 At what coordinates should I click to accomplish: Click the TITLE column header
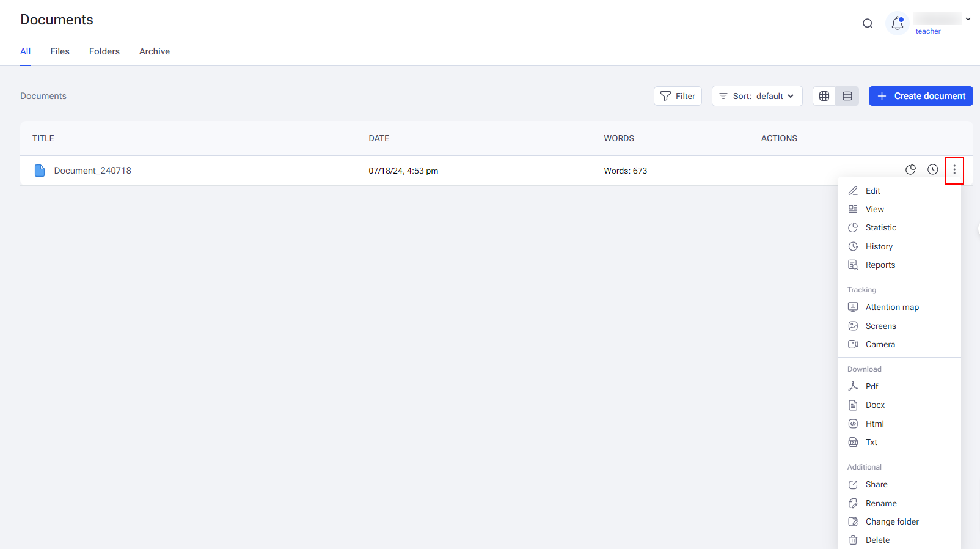[x=43, y=138]
